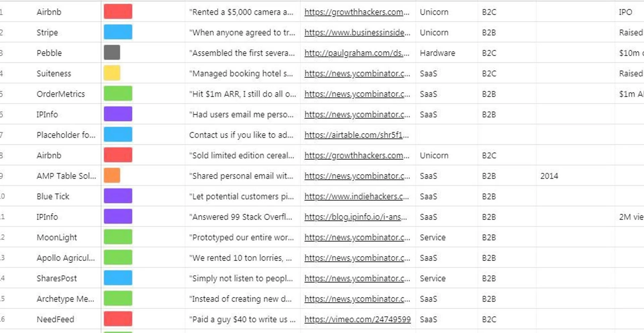Select the red swatch beside NeedFeed

point(118,319)
